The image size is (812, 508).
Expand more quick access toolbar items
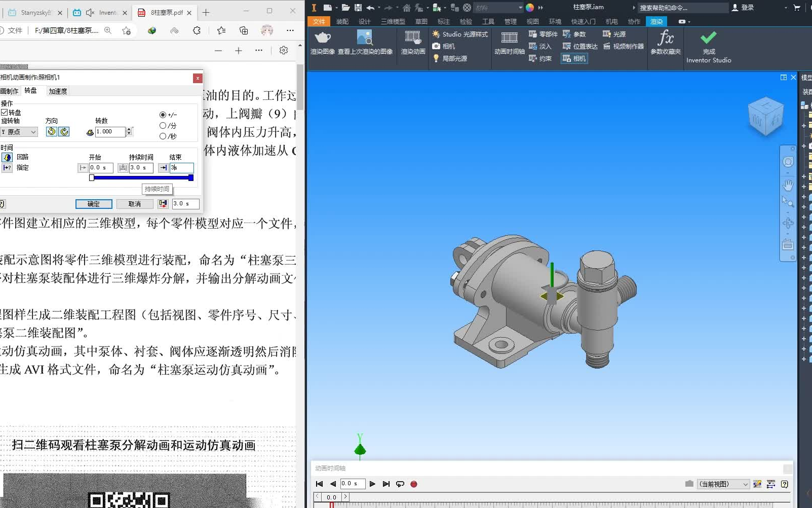pos(540,8)
